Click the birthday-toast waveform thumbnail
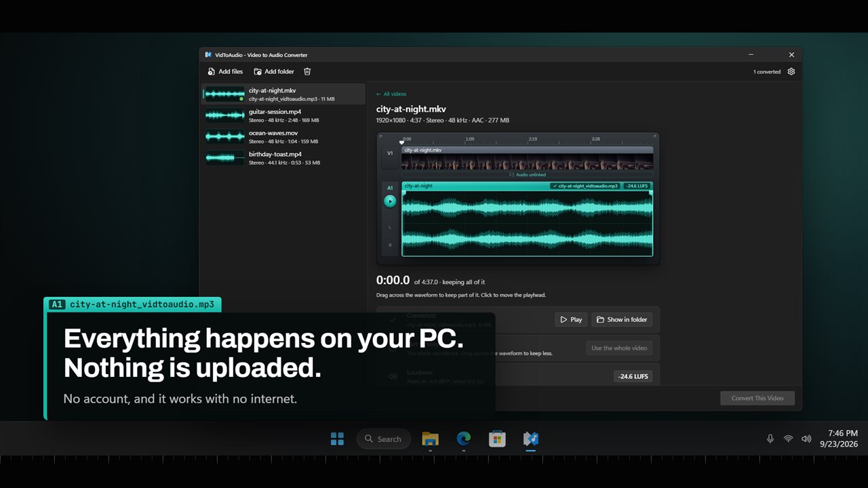 (224, 158)
